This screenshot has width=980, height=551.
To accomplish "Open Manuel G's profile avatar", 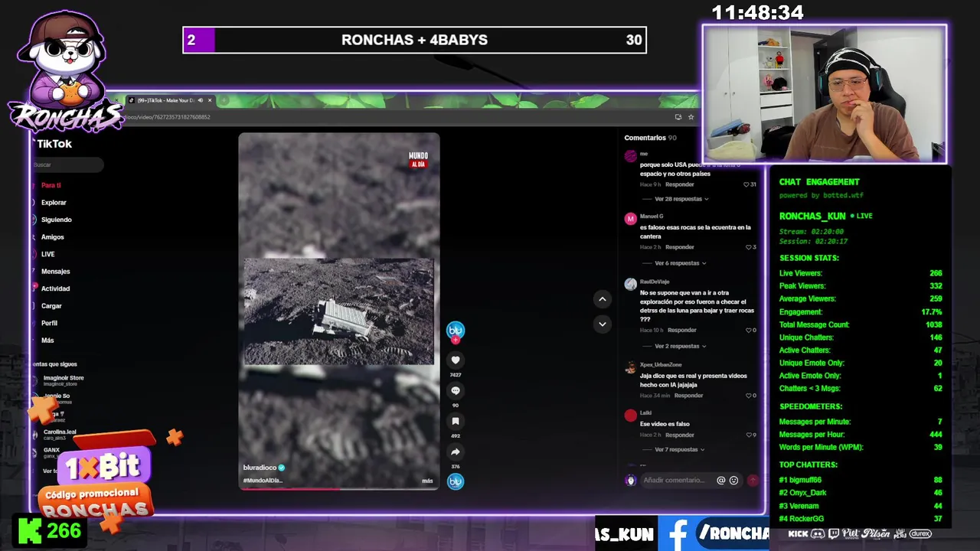I will (630, 219).
